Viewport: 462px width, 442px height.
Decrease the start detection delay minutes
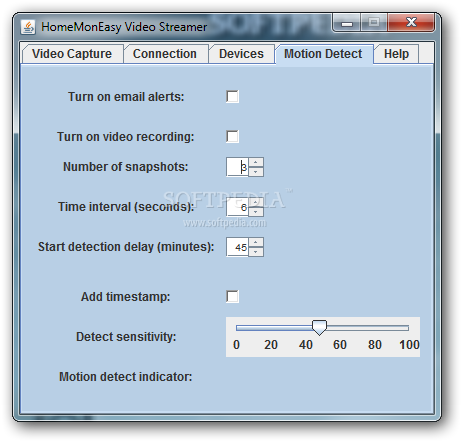click(256, 252)
